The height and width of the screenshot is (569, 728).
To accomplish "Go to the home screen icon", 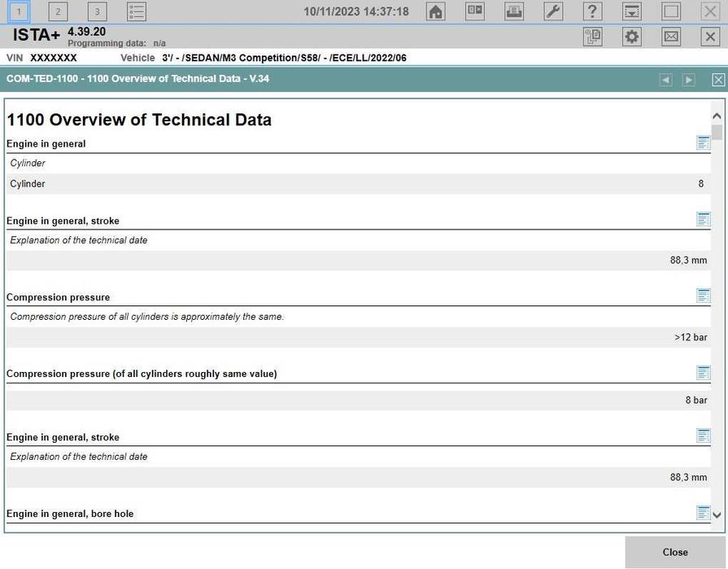I will 435,11.
